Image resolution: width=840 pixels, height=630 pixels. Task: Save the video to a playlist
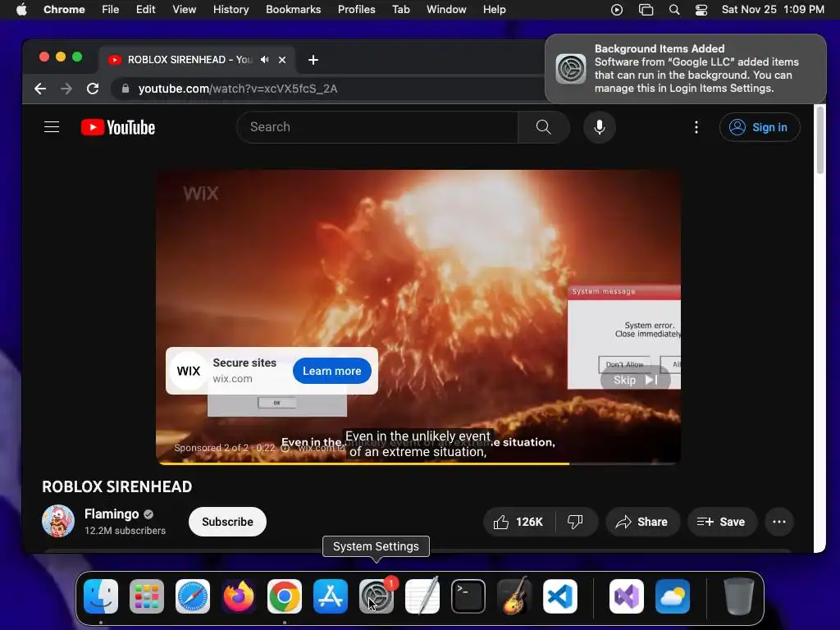pyautogui.click(x=721, y=522)
